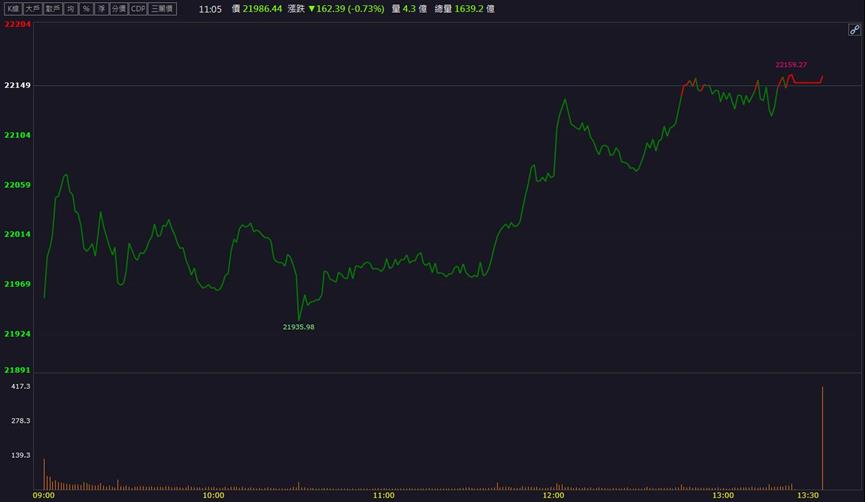Click the 21924 axis label
This screenshot has width=865, height=502.
[18, 333]
